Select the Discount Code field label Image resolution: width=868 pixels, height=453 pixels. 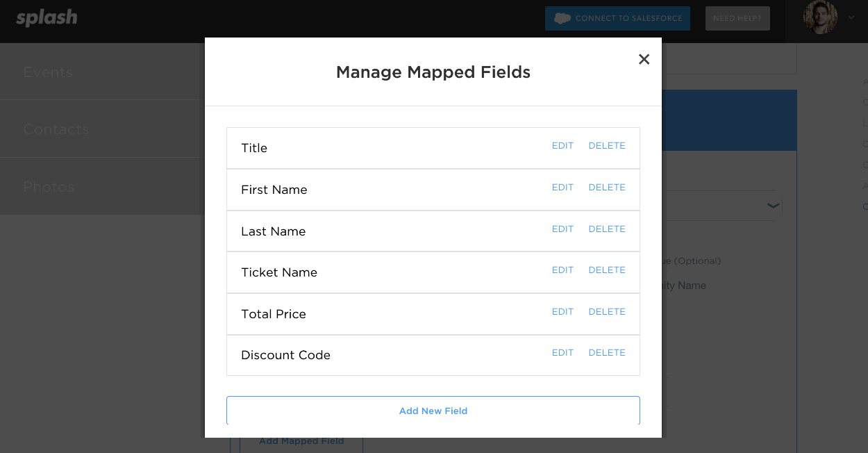(x=285, y=355)
